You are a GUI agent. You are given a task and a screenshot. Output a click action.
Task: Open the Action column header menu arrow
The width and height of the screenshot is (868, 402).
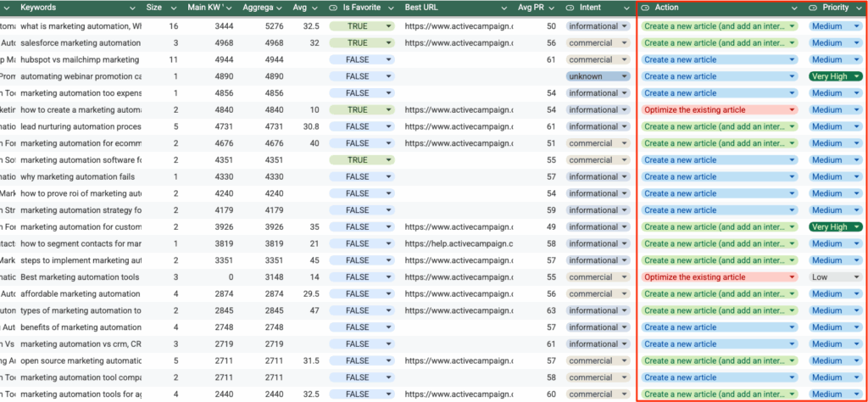[x=794, y=8]
